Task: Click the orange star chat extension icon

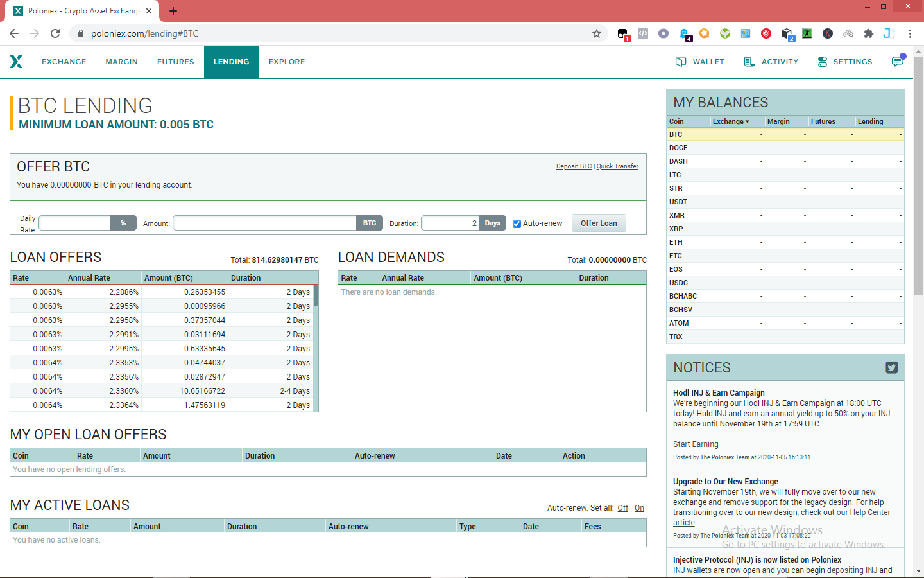Action: tap(705, 33)
